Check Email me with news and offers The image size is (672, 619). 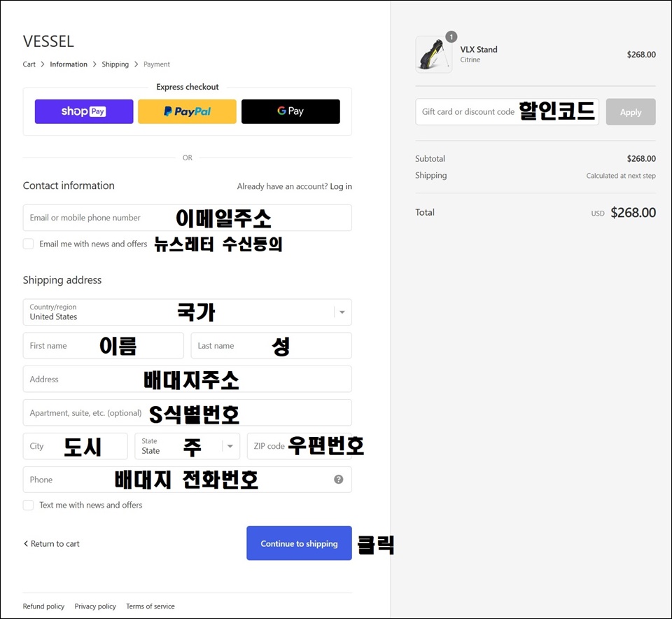click(28, 244)
